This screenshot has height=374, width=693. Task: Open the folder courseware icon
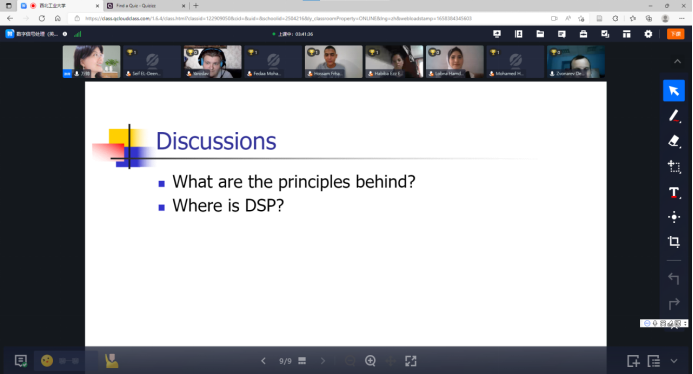pyautogui.click(x=540, y=34)
